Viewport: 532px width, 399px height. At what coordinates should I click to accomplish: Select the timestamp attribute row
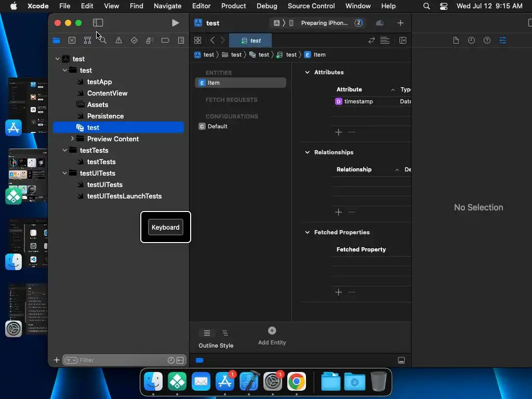click(371, 101)
